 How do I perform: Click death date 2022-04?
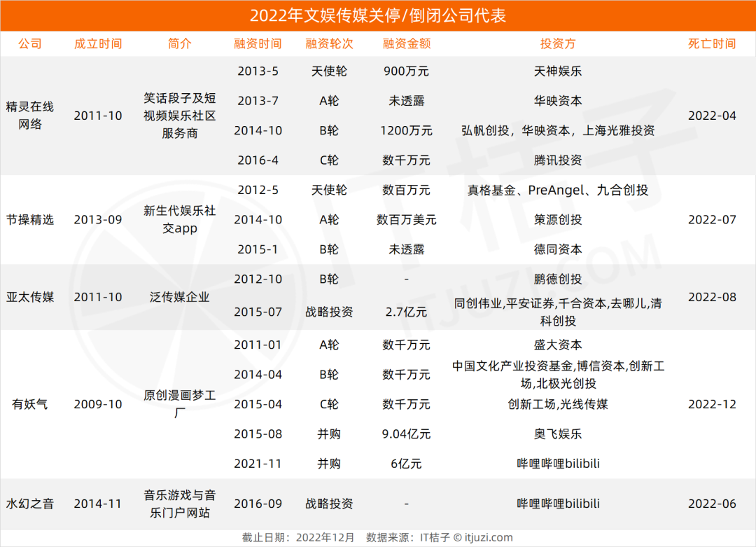712,116
